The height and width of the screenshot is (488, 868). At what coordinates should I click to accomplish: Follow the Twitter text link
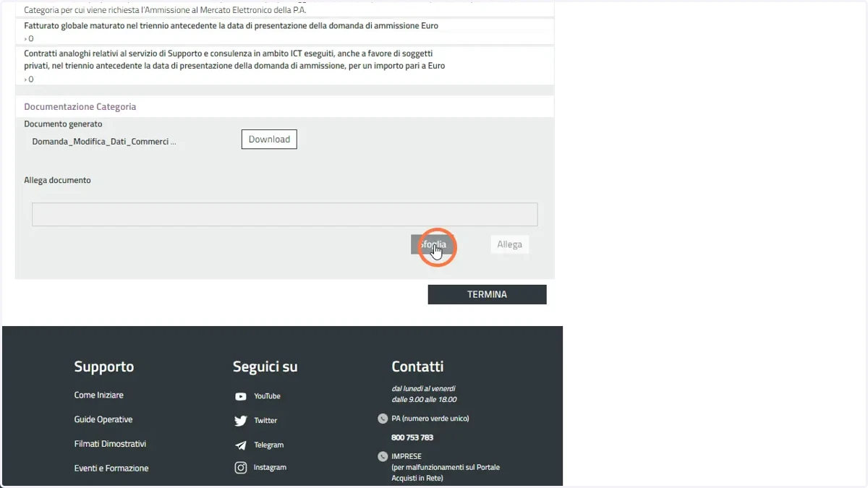point(265,421)
